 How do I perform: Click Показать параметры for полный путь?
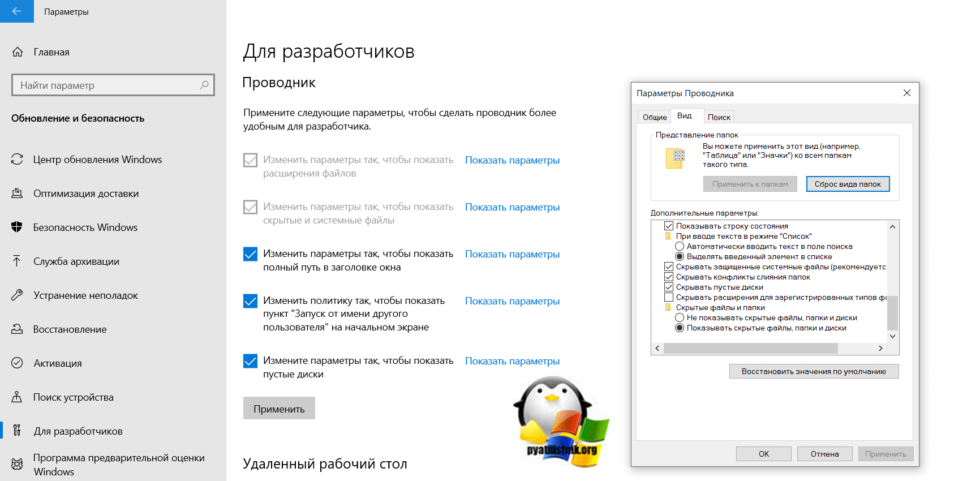coord(512,254)
